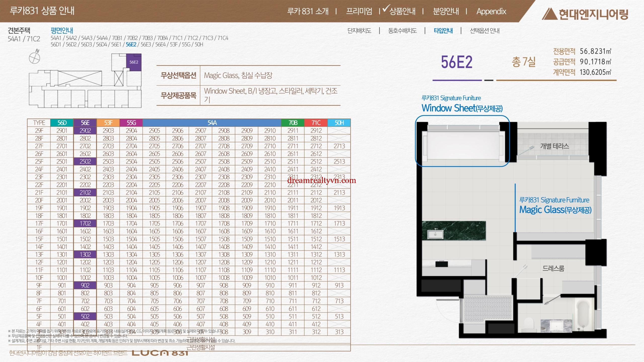Click the kitchen sink on green counter
The image size is (644, 362).
tap(435, 234)
